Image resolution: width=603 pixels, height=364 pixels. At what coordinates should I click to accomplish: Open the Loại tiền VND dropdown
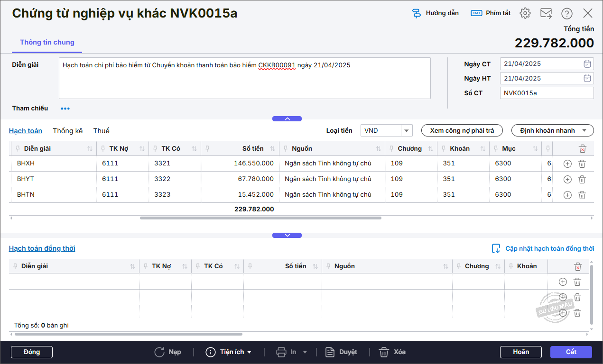(x=407, y=131)
